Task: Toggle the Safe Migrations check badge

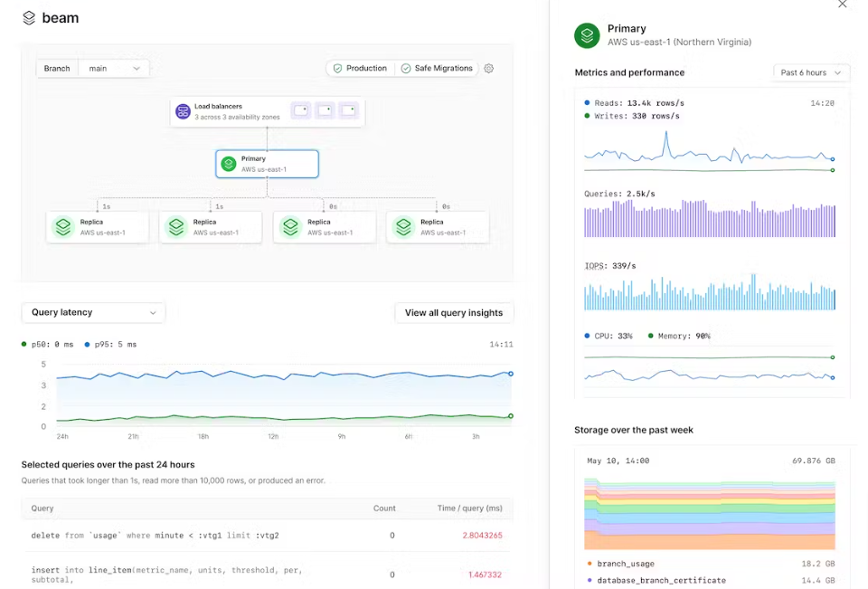Action: pos(438,68)
